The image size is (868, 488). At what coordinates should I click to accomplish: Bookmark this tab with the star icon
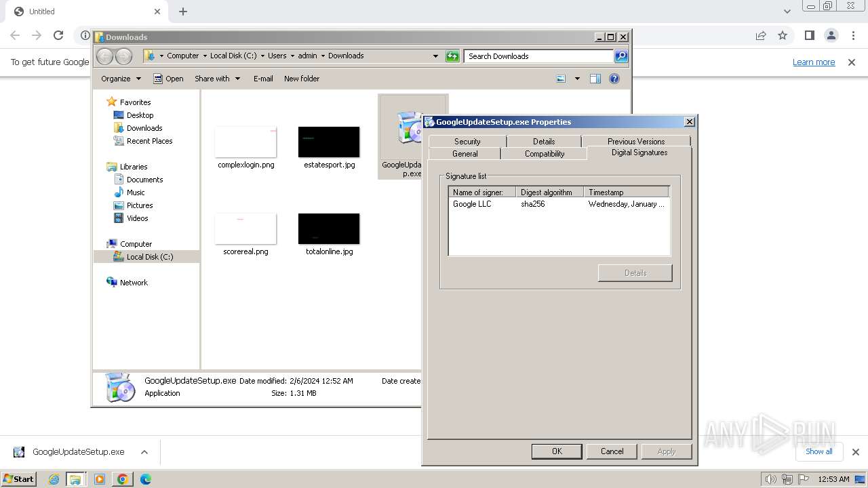click(x=783, y=35)
